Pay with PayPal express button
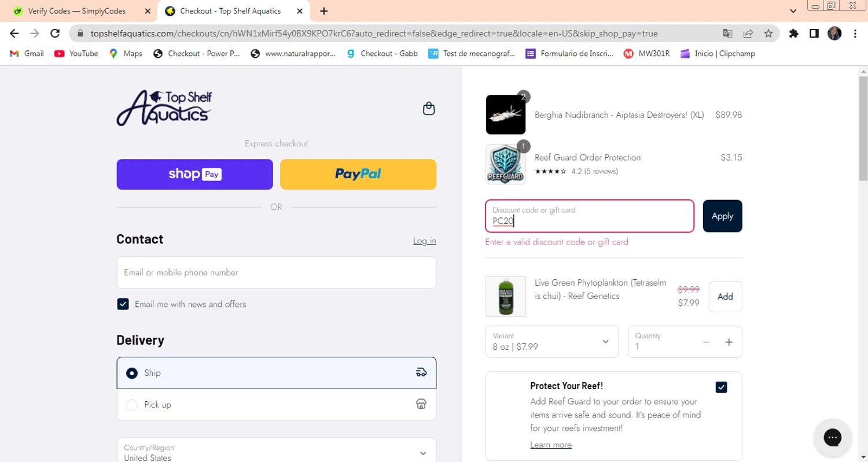Screen dimensions: 868x462 (x=358, y=174)
